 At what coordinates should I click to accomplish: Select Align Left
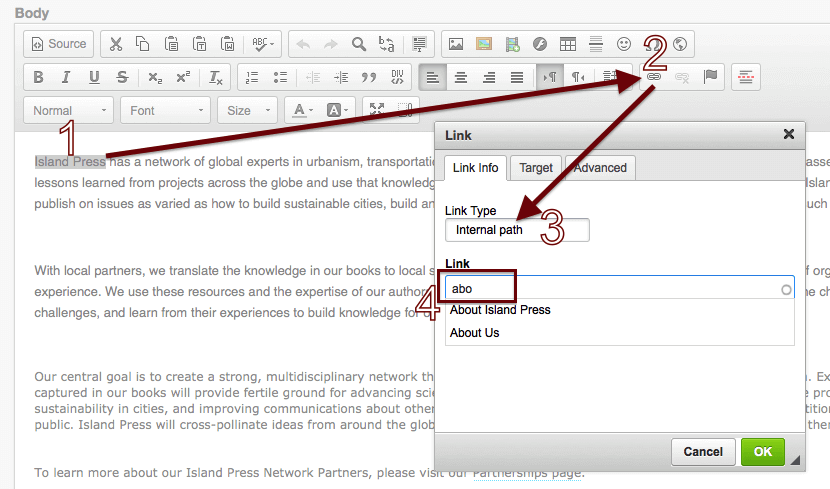[x=432, y=77]
